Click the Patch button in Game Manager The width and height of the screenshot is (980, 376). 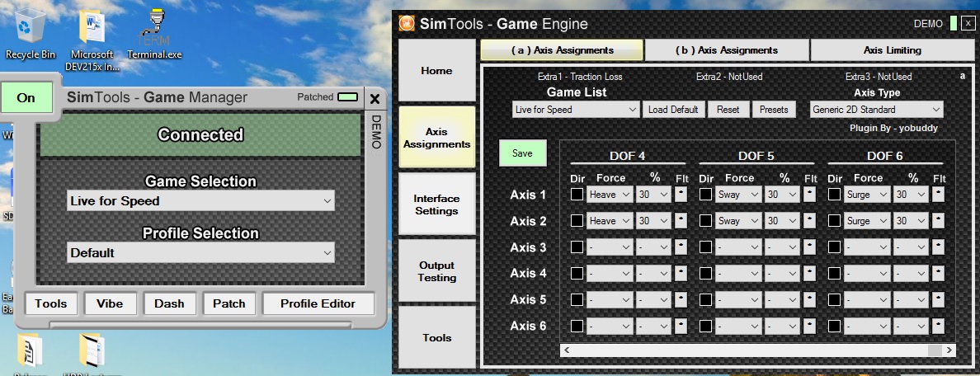coord(229,303)
